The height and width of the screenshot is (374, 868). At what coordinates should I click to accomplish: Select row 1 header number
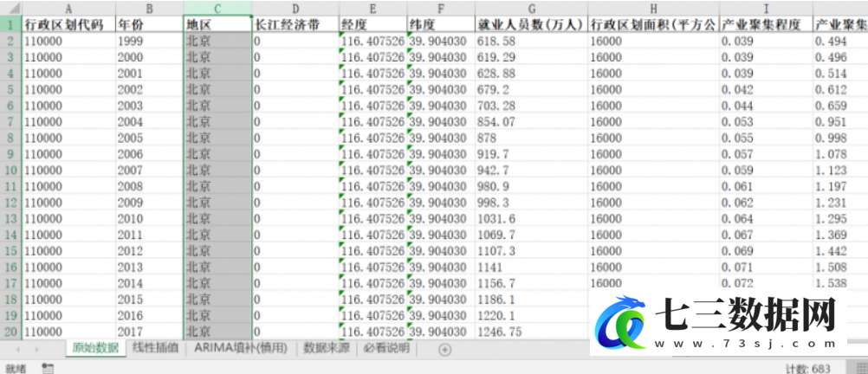[x=10, y=25]
